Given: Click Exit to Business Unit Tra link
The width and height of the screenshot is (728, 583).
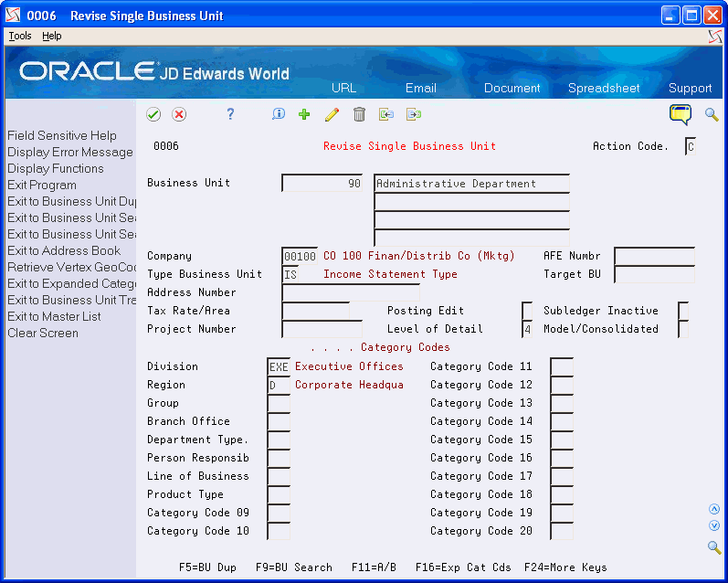Looking at the screenshot, I should point(71,300).
